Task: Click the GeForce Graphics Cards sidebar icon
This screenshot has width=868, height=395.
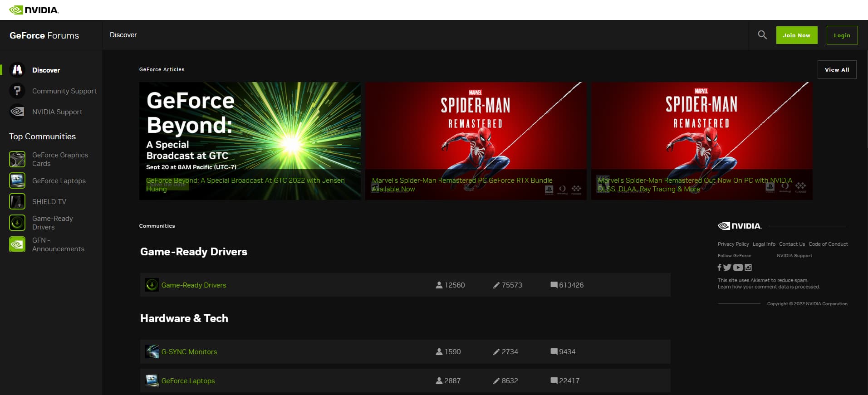Action: point(17,159)
